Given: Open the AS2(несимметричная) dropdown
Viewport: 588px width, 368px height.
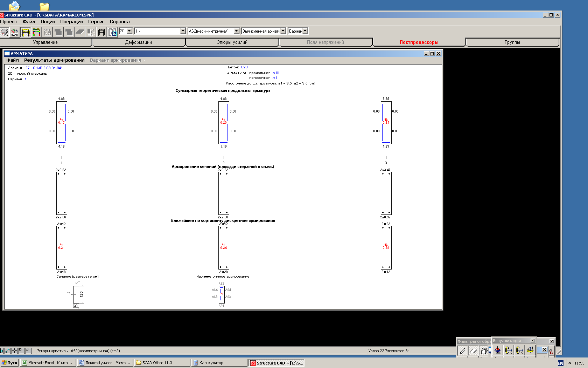Looking at the screenshot, I should pos(236,31).
